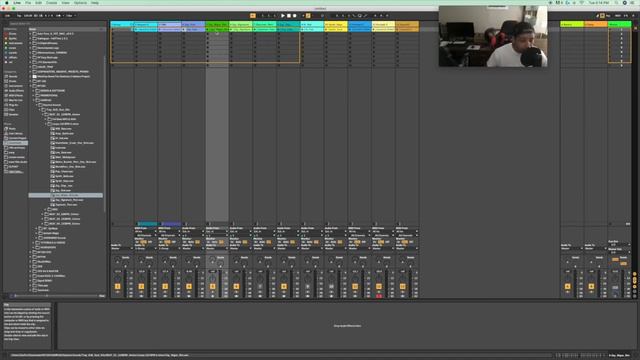Open the Help menu

pyautogui.click(x=95, y=2)
